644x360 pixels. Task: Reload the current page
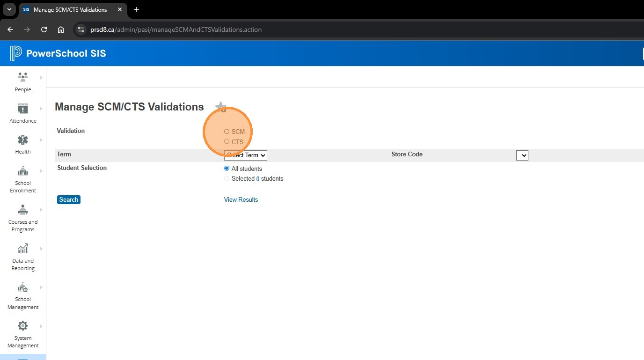pos(44,29)
